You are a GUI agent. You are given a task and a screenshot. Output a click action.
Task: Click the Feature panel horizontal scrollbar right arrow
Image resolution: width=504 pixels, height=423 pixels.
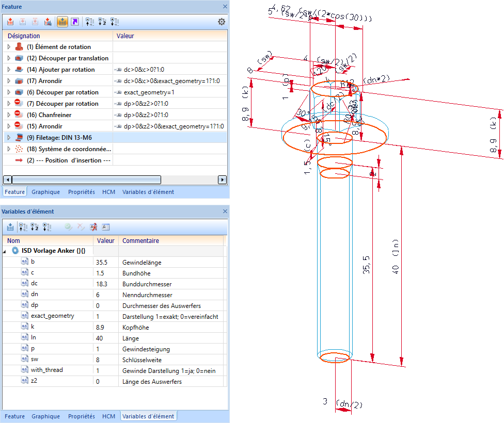pyautogui.click(x=223, y=180)
